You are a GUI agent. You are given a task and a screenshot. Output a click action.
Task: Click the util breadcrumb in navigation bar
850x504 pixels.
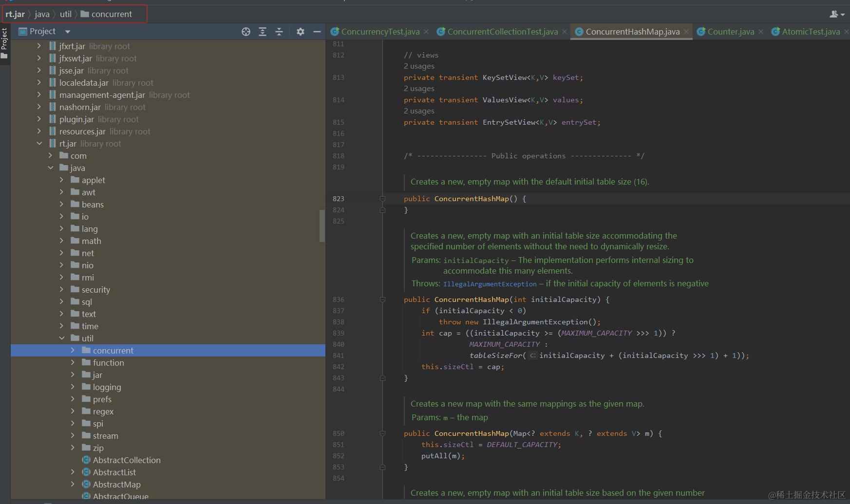tap(66, 14)
